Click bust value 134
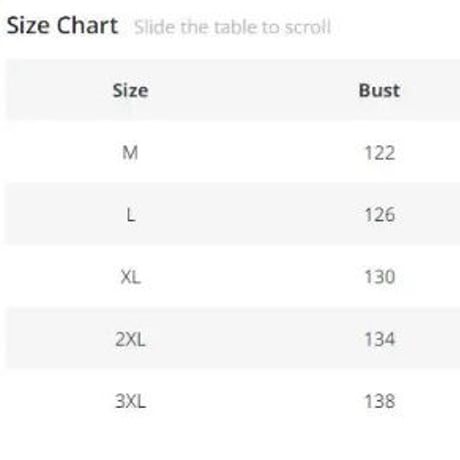The image size is (460, 460). pos(380,339)
